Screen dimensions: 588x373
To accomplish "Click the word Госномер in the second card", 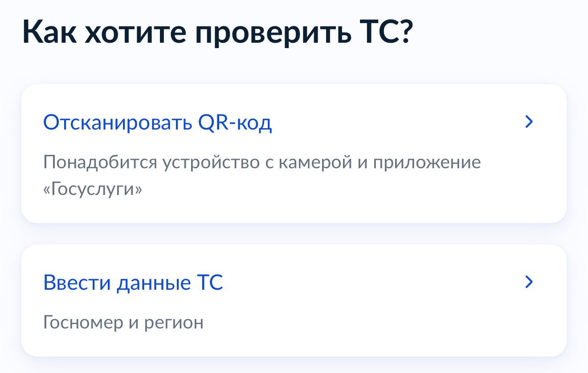I will pyautogui.click(x=83, y=322).
